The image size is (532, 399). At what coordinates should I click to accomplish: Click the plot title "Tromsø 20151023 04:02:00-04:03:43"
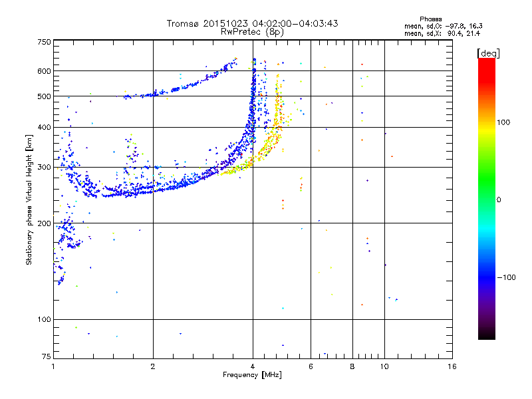(252, 23)
